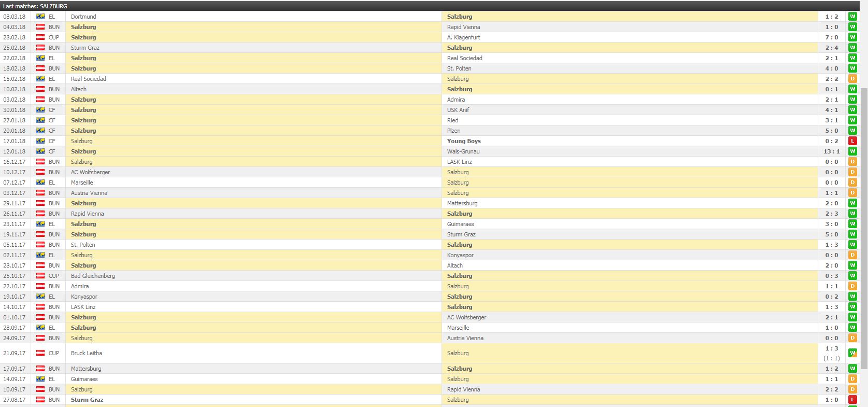Click the W badge for Bad Gleichenberg match

pos(852,276)
